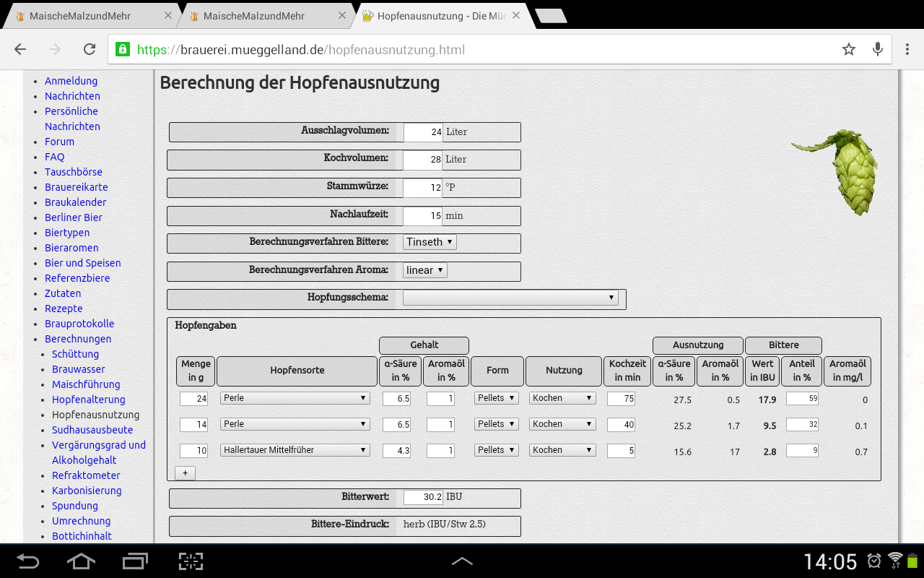Image resolution: width=924 pixels, height=578 pixels.
Task: Open the Rezepte link in the sidebar
Action: (64, 309)
